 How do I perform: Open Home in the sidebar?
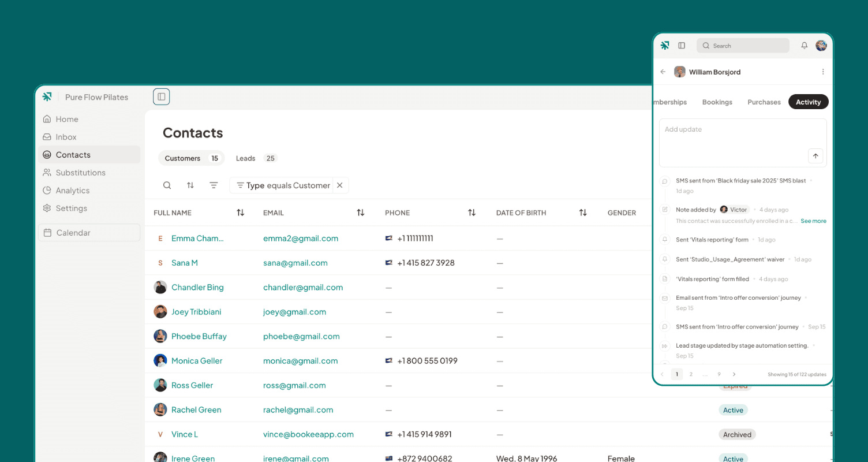coord(89,119)
